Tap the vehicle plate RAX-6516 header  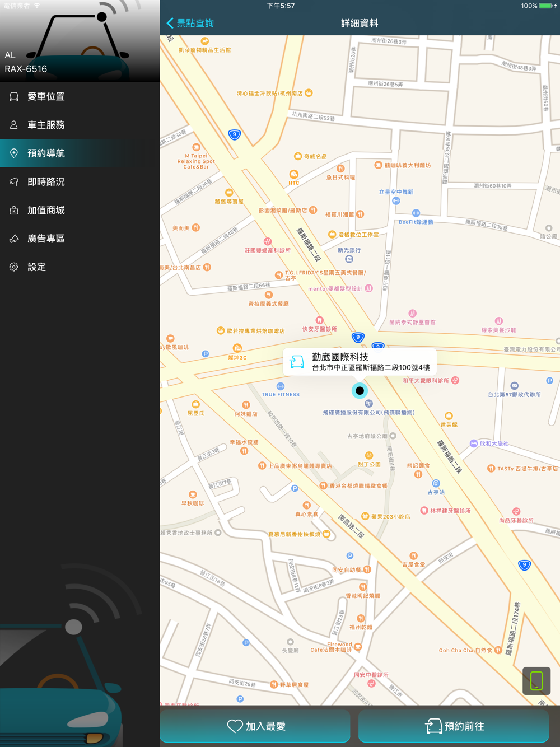click(x=26, y=69)
